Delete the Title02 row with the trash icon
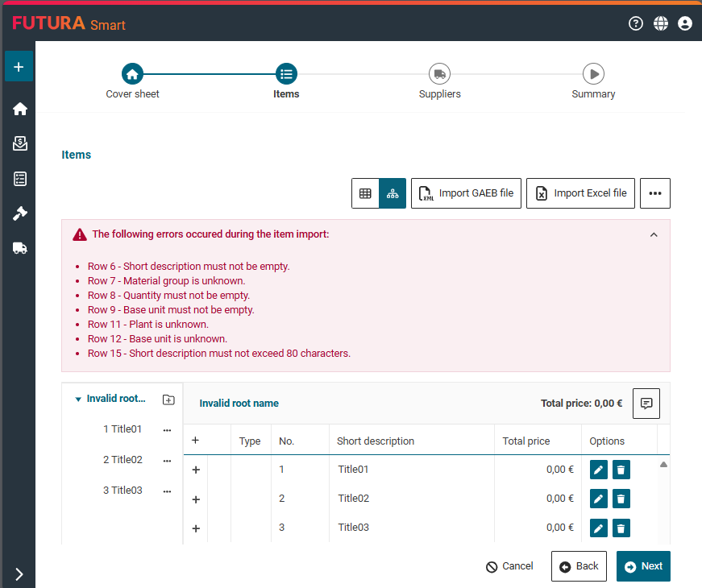This screenshot has height=588, width=702. pos(621,499)
